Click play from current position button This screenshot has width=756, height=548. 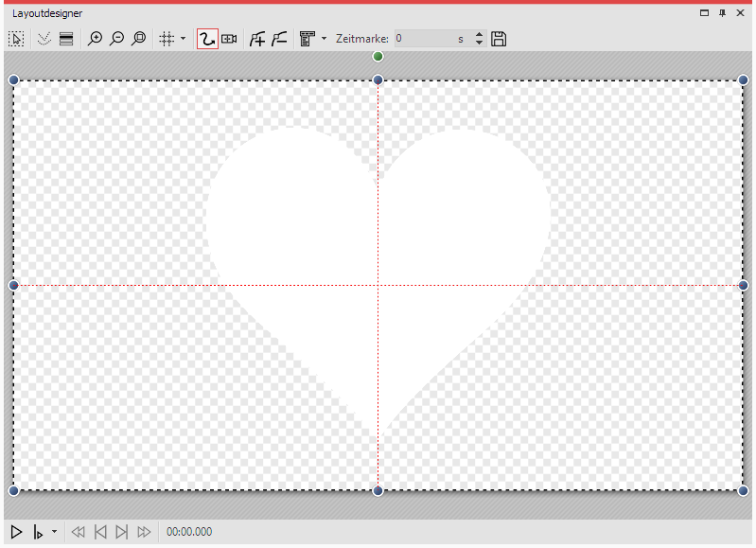tap(38, 532)
